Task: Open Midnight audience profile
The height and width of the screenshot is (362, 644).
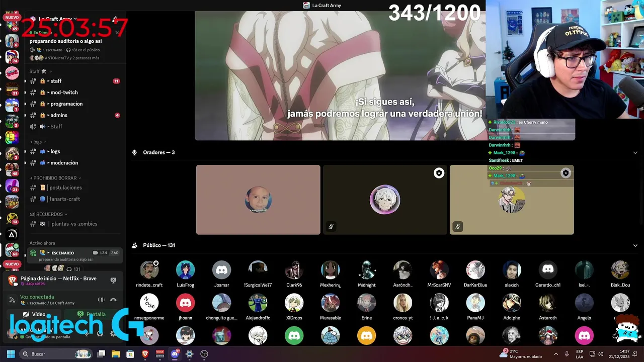Action: [367, 274]
